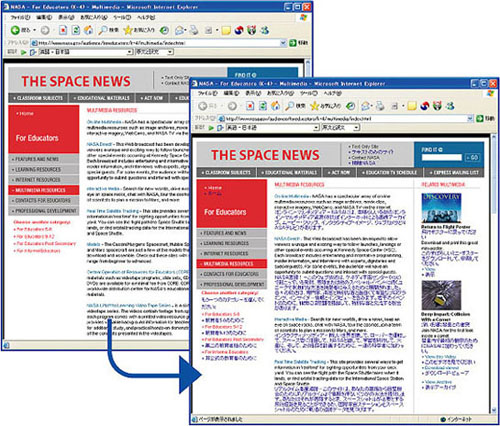Click front window vertical scrollbar down arrow
Screen dimensions: 500x426
point(494,410)
